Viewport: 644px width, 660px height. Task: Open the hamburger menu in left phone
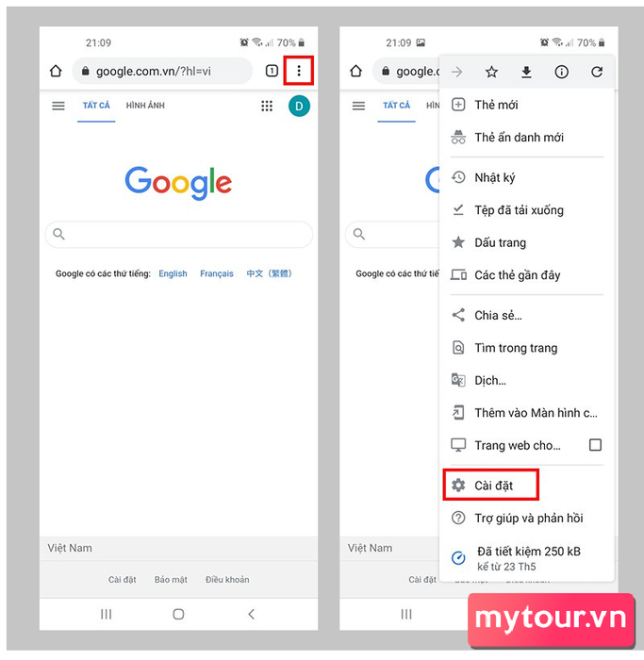[58, 106]
